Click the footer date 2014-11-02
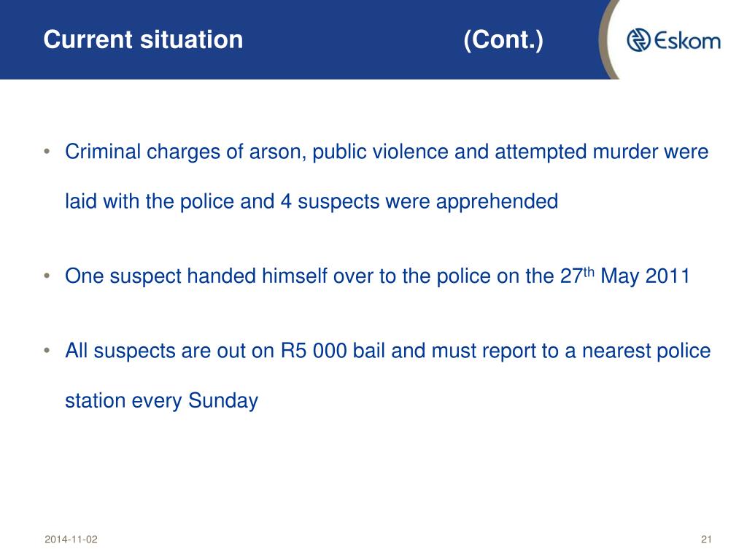This screenshot has height=560, width=747. click(x=71, y=539)
